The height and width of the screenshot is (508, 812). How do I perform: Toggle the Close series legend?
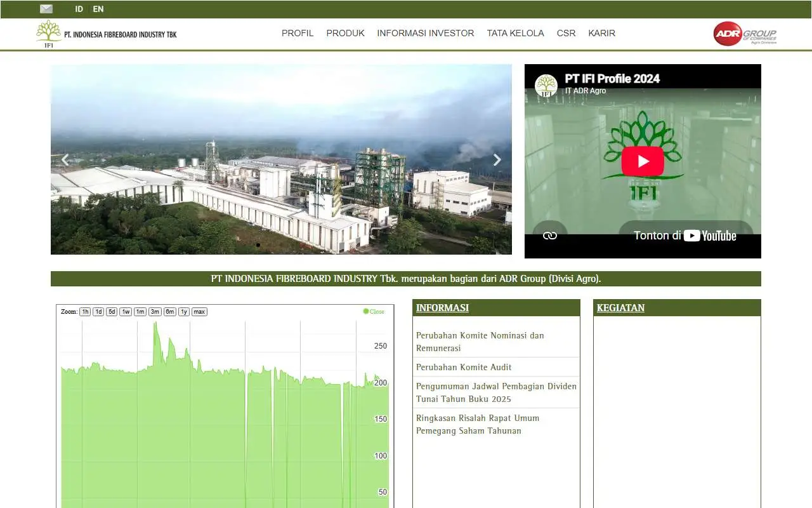coord(374,311)
